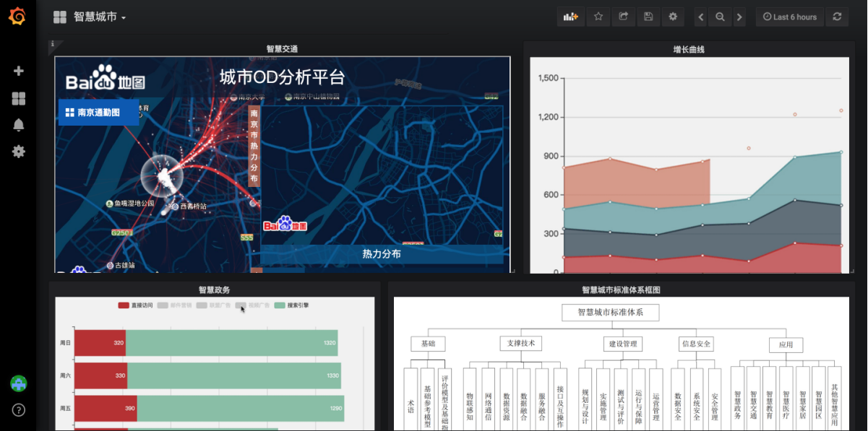Open the Configuration gear in the sidebar
The height and width of the screenshot is (431, 868).
[x=19, y=152]
